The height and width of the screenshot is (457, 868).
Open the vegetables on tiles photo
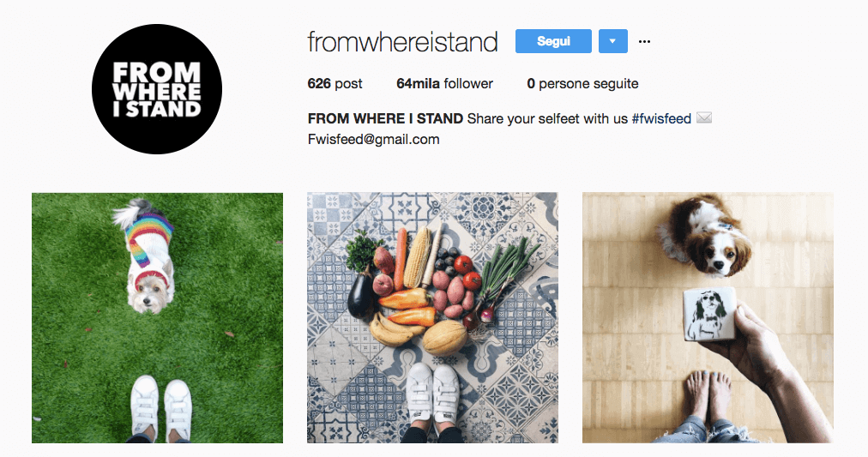pos(432,317)
